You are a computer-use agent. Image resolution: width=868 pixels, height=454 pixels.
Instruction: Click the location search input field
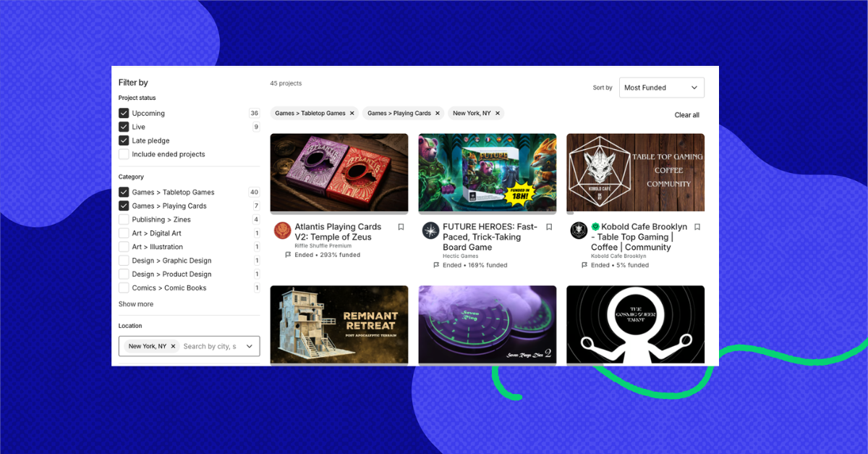tap(210, 346)
